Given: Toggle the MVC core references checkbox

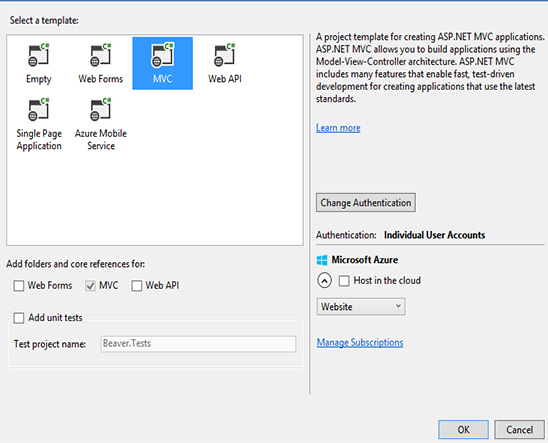Looking at the screenshot, I should [x=90, y=286].
